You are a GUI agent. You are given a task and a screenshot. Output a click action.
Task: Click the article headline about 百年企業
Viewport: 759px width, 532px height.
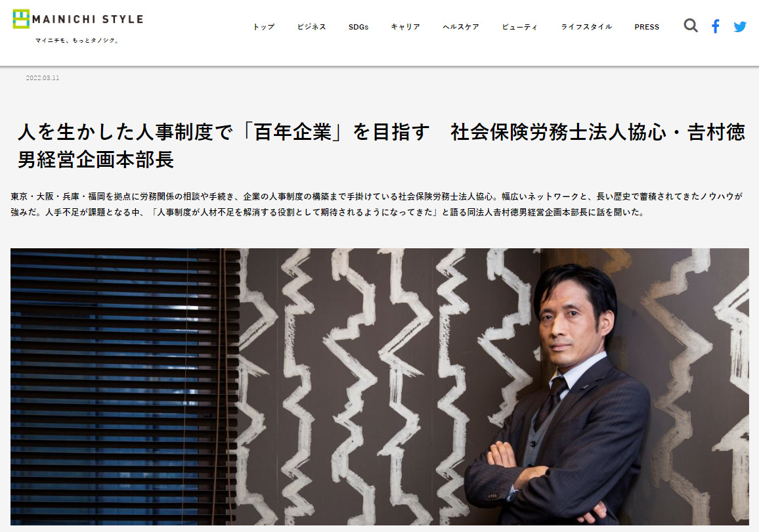pos(381,146)
